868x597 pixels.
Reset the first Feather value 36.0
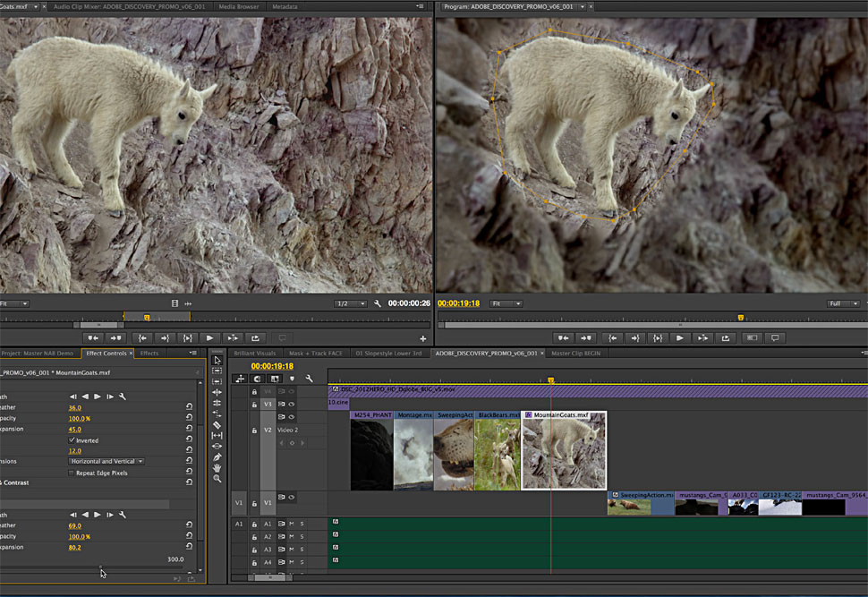190,407
